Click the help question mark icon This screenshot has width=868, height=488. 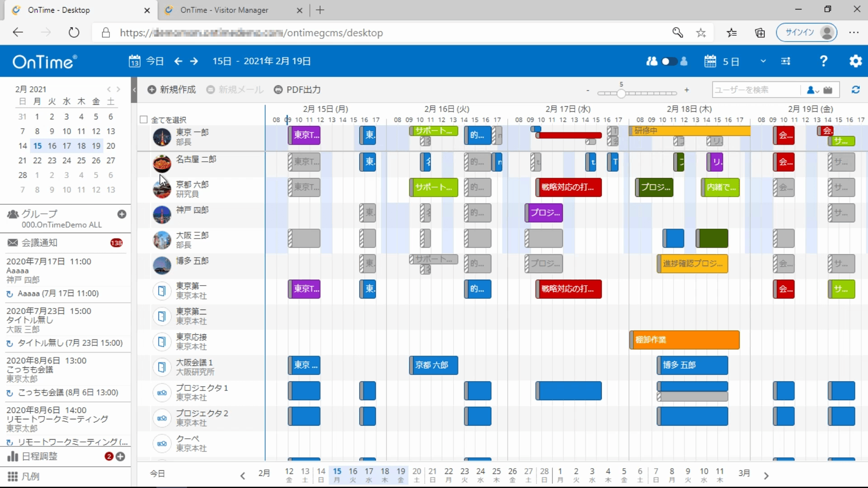823,61
